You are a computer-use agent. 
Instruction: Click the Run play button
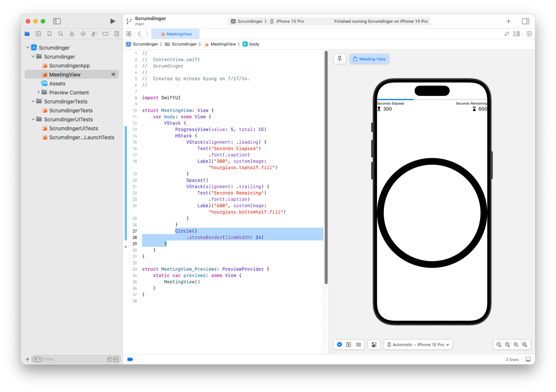coord(113,21)
